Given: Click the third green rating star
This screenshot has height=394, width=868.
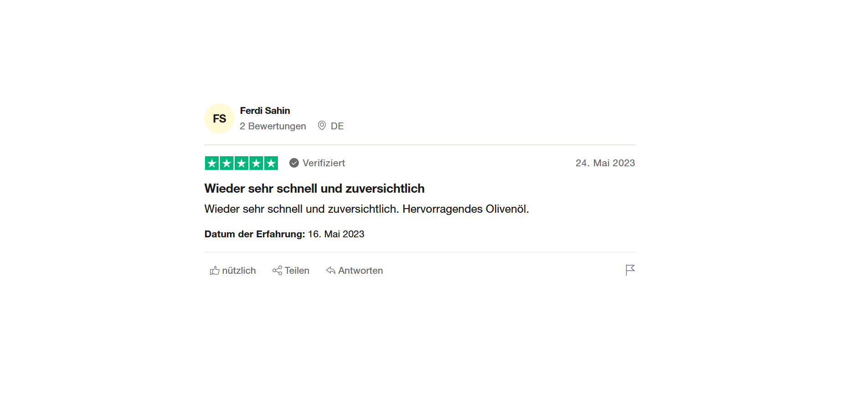Looking at the screenshot, I should click(x=241, y=163).
